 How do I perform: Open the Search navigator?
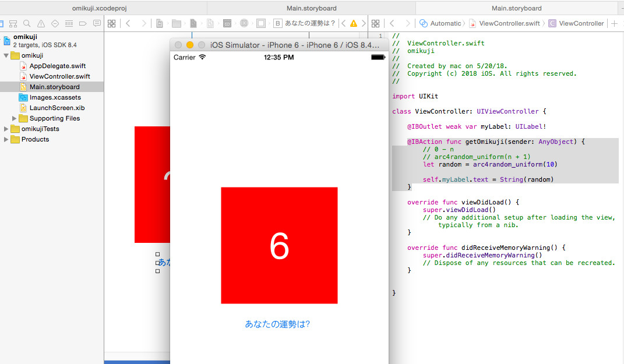click(27, 23)
